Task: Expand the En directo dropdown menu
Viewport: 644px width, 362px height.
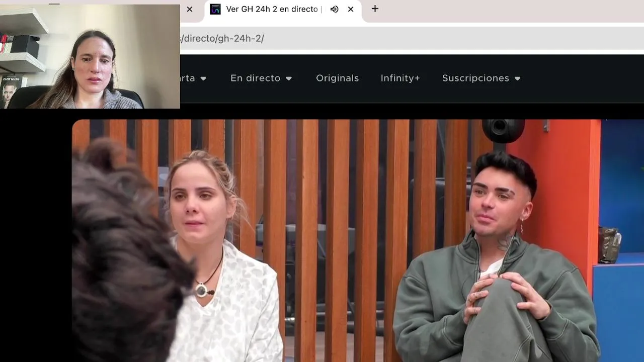Action: tap(261, 78)
